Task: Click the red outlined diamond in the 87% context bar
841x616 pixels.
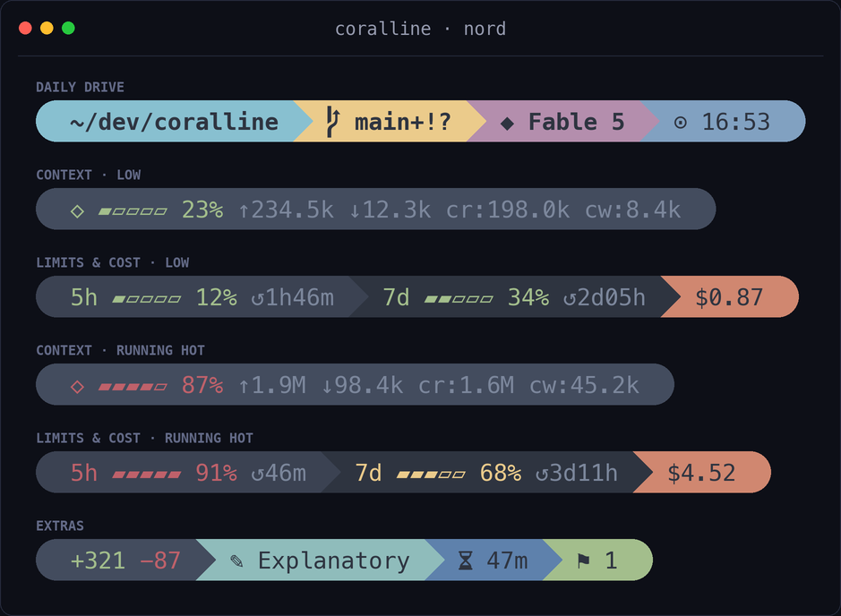Action: (x=77, y=387)
